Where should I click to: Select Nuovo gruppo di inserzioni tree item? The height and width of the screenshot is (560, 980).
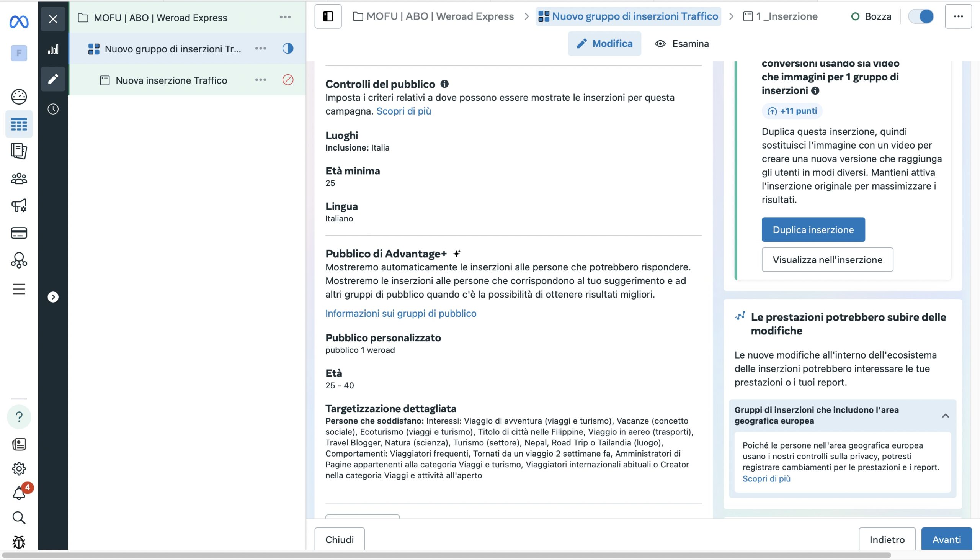click(165, 49)
